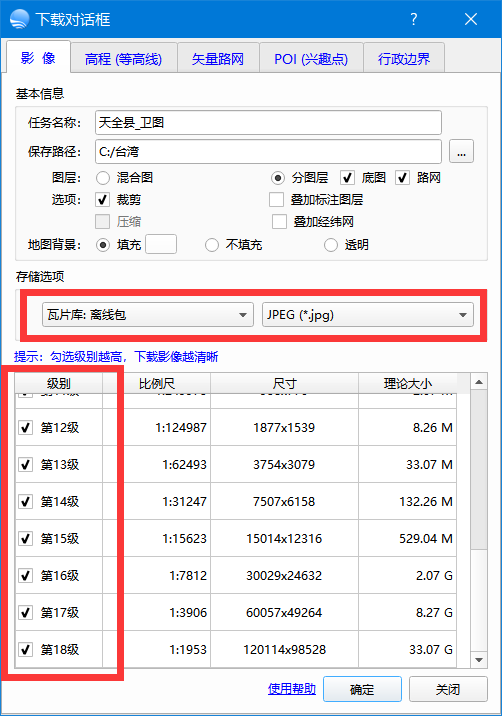Uncheck the 路网 layer checkbox

[402, 178]
